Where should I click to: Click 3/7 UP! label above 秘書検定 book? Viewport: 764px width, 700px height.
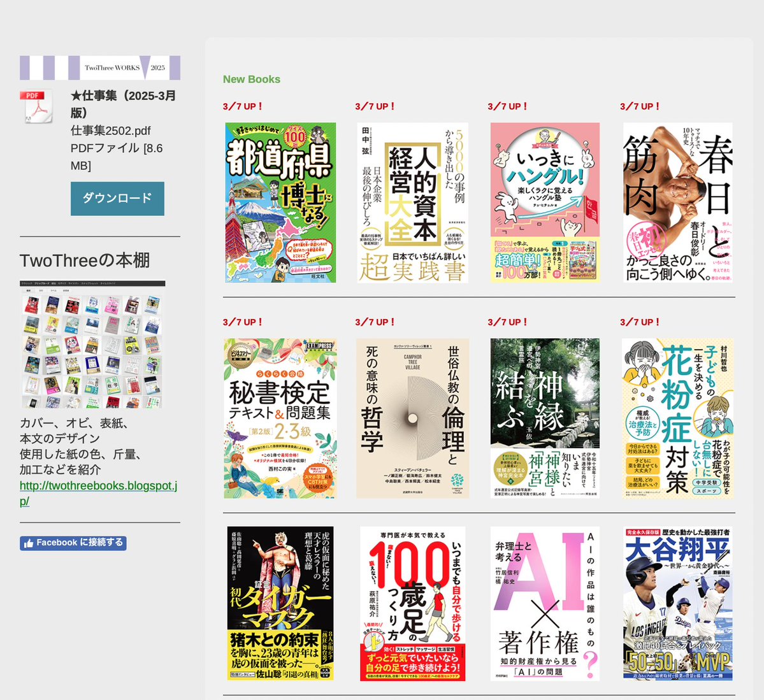click(243, 322)
